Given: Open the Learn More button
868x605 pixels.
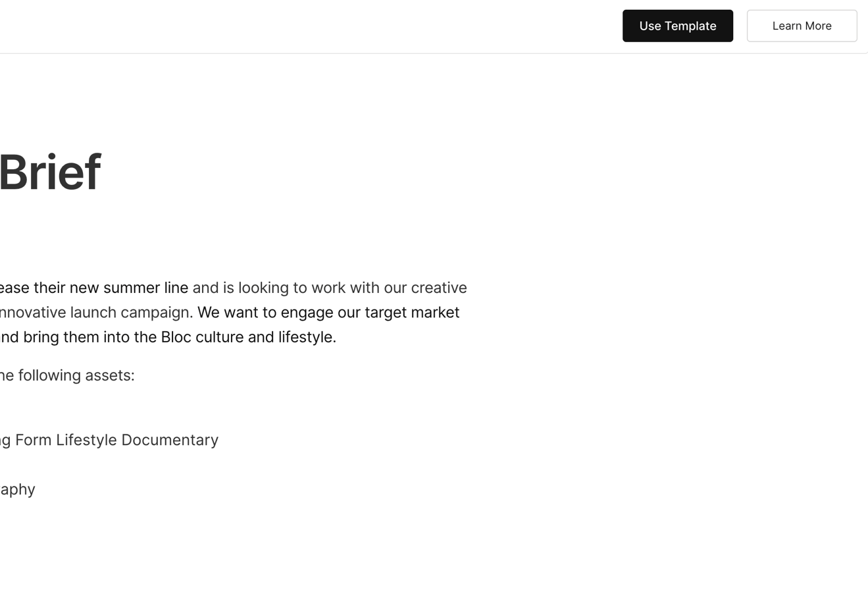Looking at the screenshot, I should click(x=801, y=26).
